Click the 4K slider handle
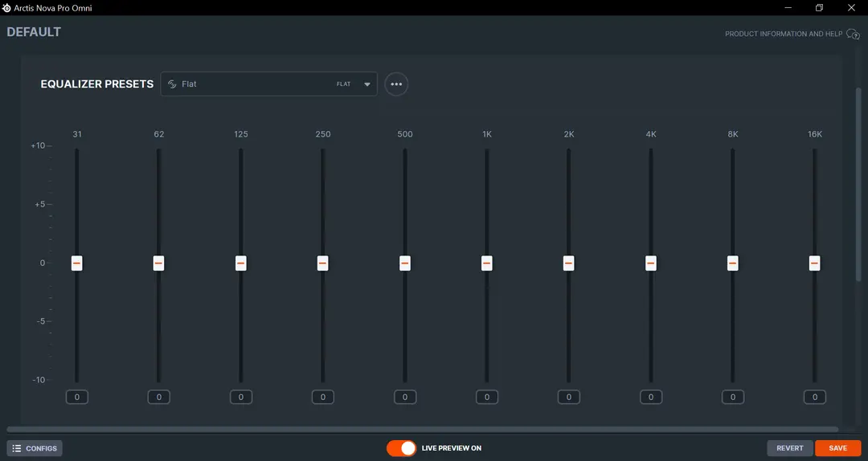Viewport: 868px width, 461px height. pyautogui.click(x=651, y=263)
